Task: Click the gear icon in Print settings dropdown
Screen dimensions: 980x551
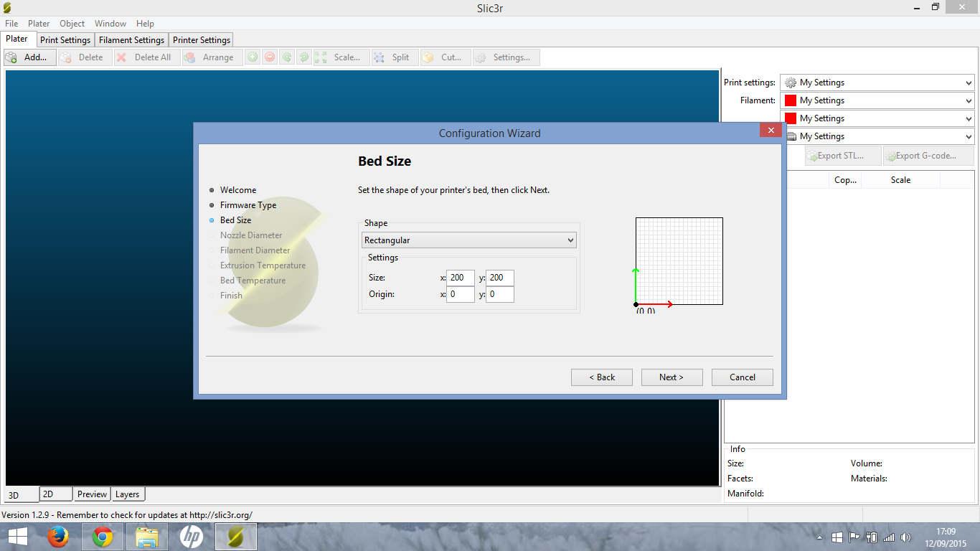Action: 791,83
